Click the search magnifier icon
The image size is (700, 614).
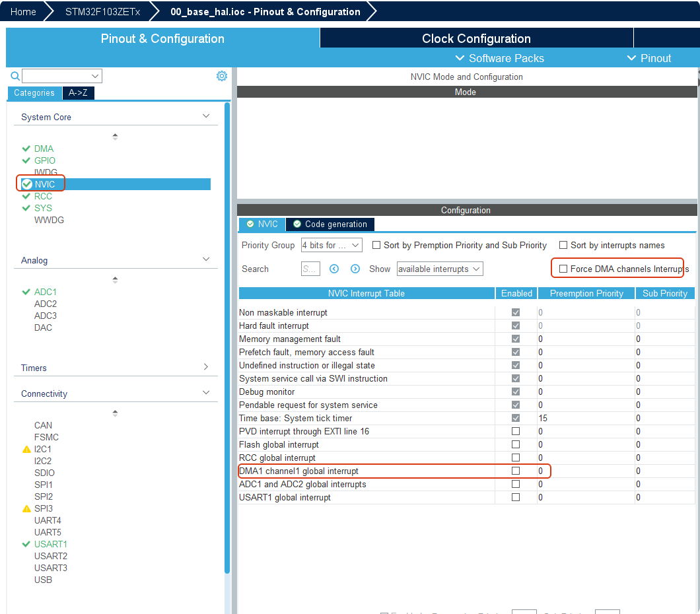point(15,76)
